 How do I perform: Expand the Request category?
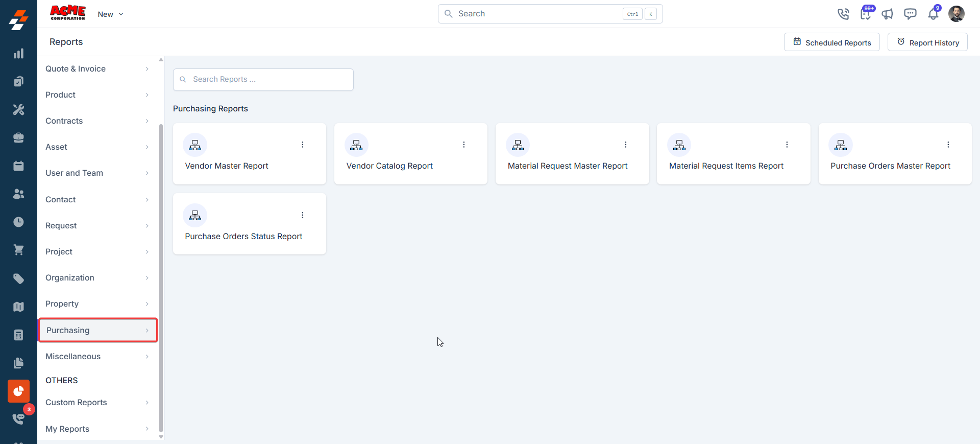97,226
